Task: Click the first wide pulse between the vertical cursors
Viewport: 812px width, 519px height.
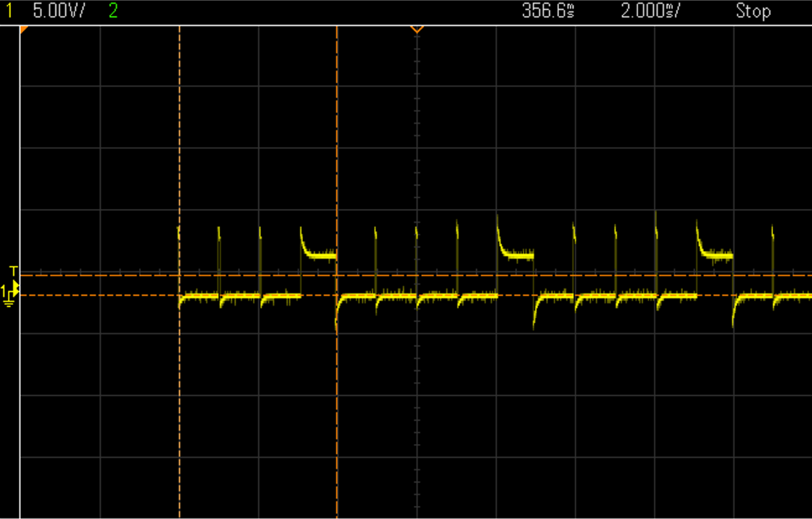Action: click(x=319, y=252)
